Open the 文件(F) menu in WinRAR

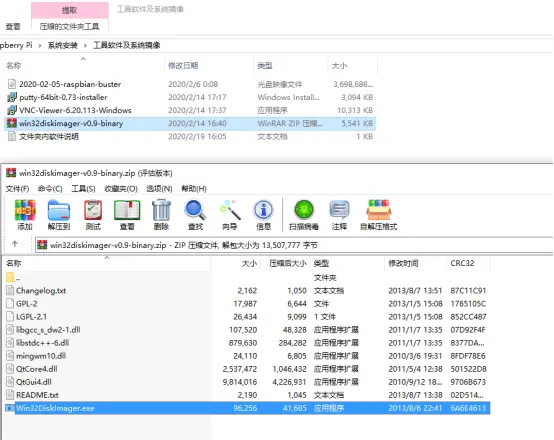pos(17,189)
